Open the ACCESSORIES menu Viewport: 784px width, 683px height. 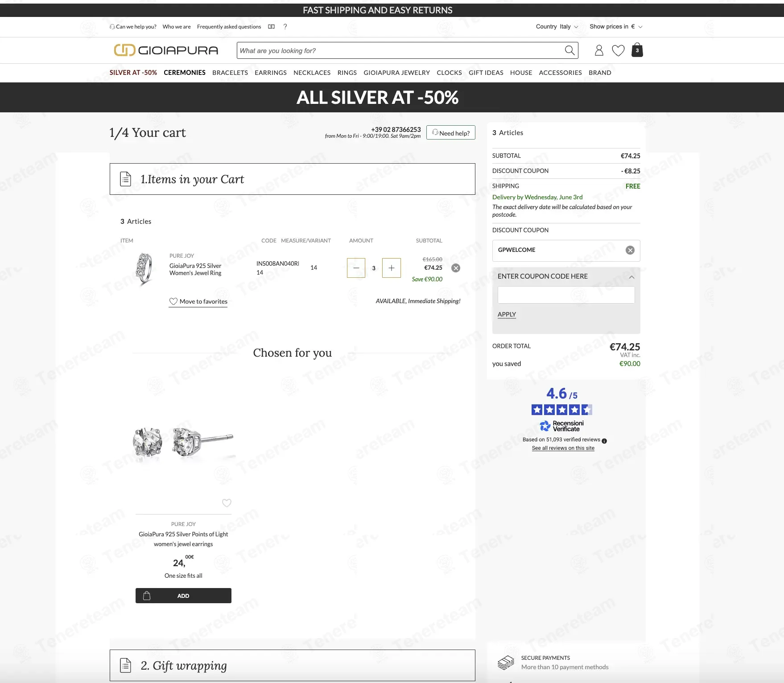(x=560, y=73)
